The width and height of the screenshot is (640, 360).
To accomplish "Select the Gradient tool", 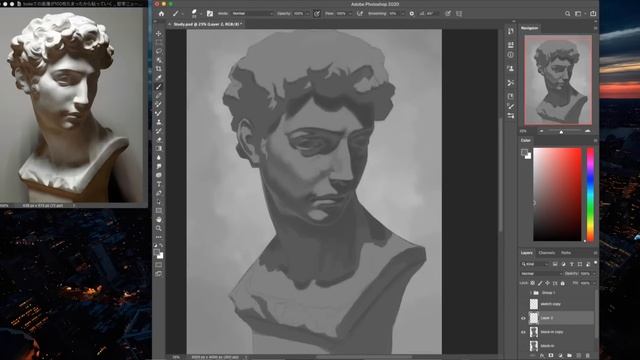I will (x=159, y=148).
